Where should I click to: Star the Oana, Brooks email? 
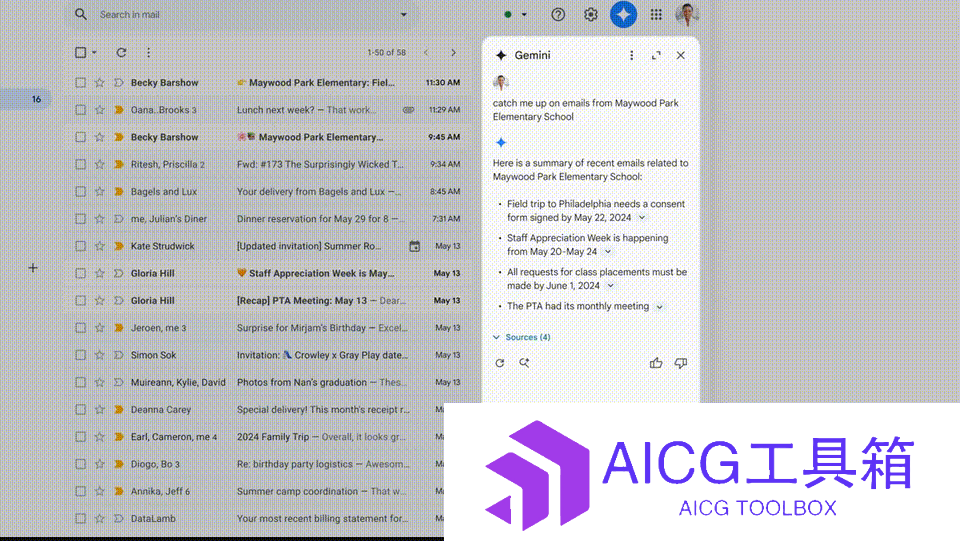[x=99, y=110]
